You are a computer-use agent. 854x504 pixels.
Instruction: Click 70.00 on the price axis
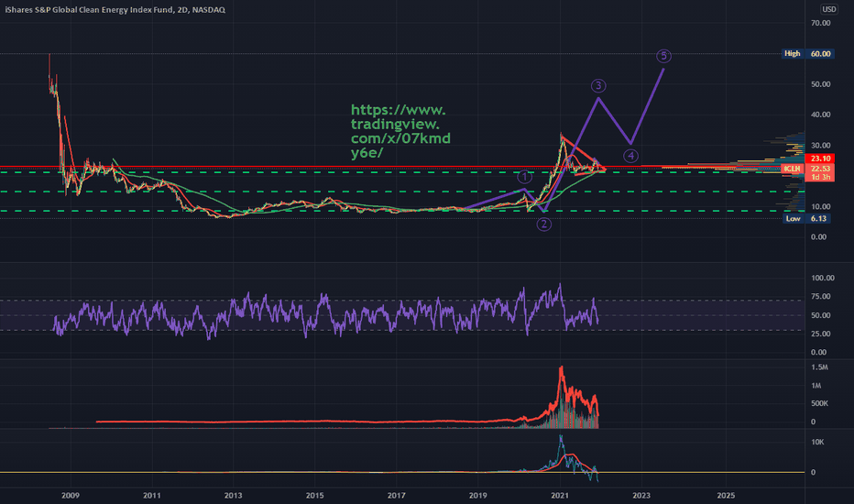pyautogui.click(x=820, y=23)
